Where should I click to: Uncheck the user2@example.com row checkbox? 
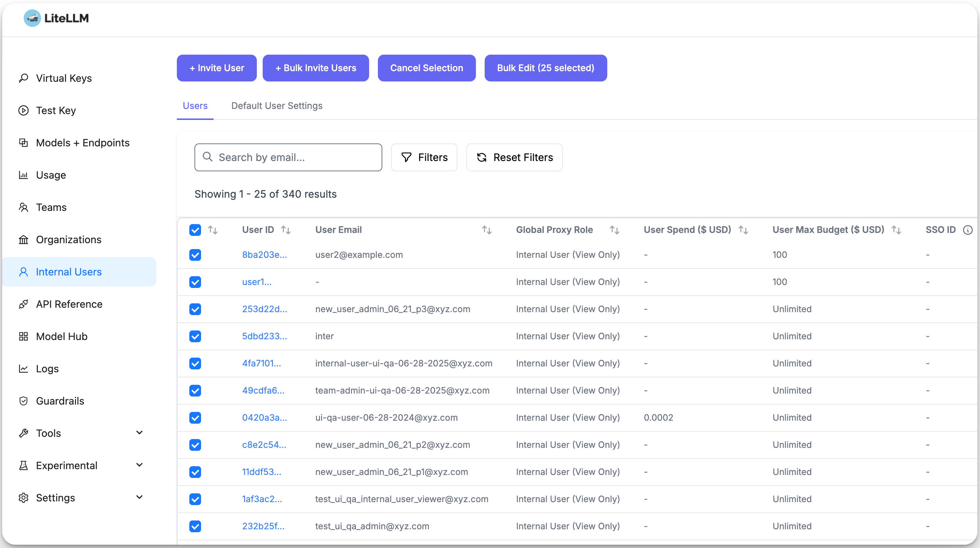(x=195, y=255)
